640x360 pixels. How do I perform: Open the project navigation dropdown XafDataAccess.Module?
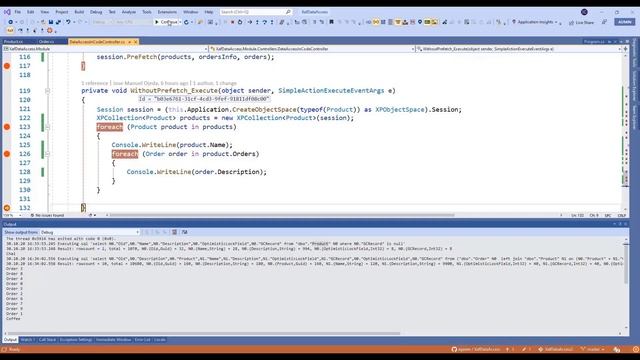(x=106, y=49)
